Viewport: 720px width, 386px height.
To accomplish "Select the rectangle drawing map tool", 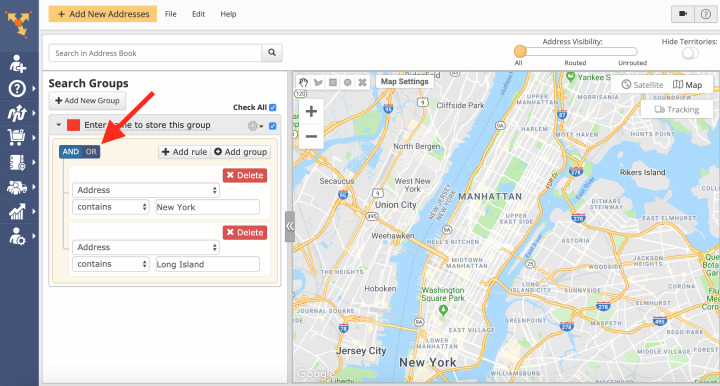I will click(x=333, y=83).
